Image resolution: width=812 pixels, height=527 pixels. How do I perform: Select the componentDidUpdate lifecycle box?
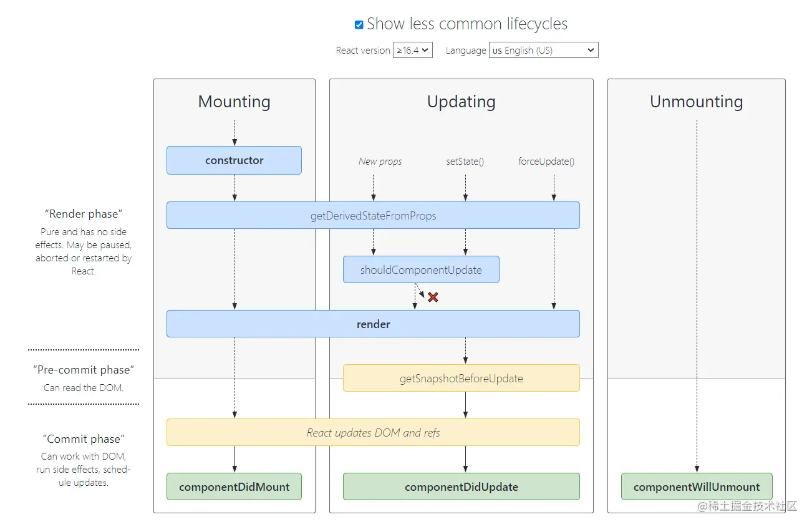pos(461,487)
